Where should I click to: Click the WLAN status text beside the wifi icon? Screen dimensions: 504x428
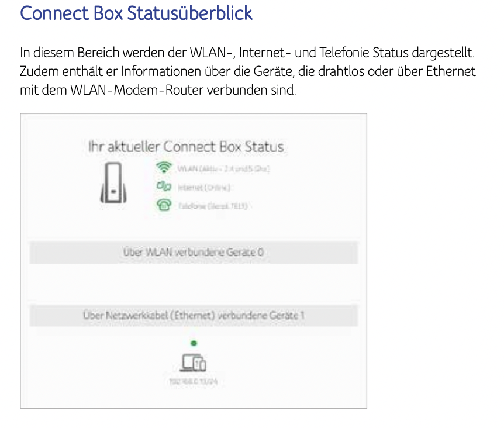pyautogui.click(x=222, y=168)
